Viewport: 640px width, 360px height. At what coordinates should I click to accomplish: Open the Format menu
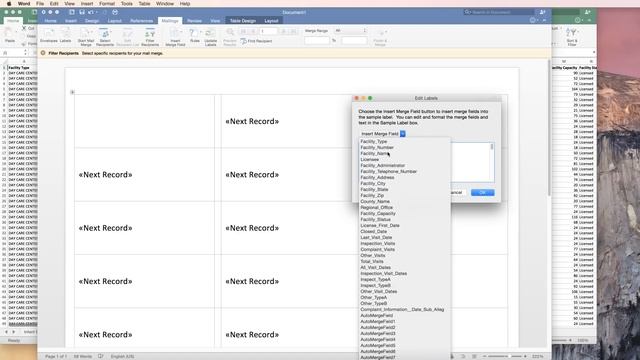point(107,3)
